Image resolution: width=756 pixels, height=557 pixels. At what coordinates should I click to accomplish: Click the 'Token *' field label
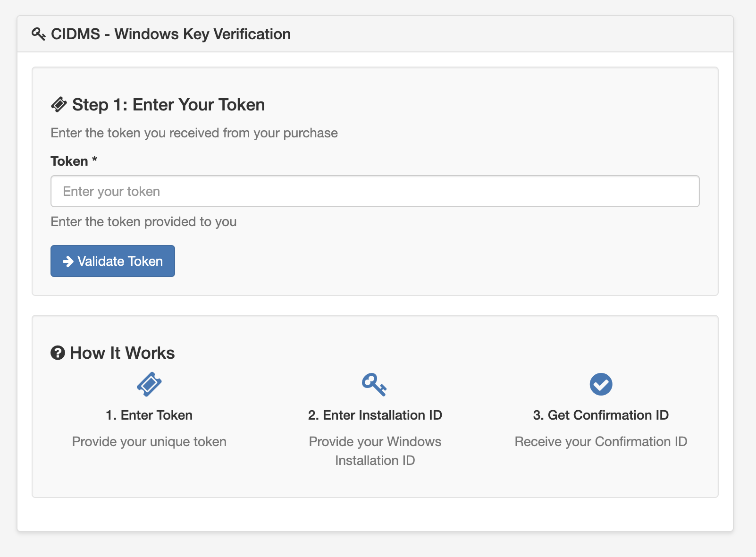pyautogui.click(x=74, y=161)
